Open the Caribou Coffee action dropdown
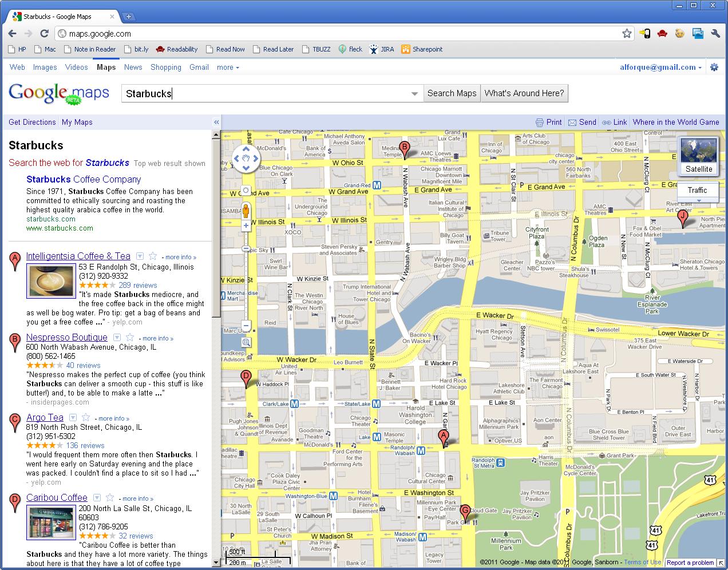Viewport: 728px width, 570px height. click(x=97, y=498)
